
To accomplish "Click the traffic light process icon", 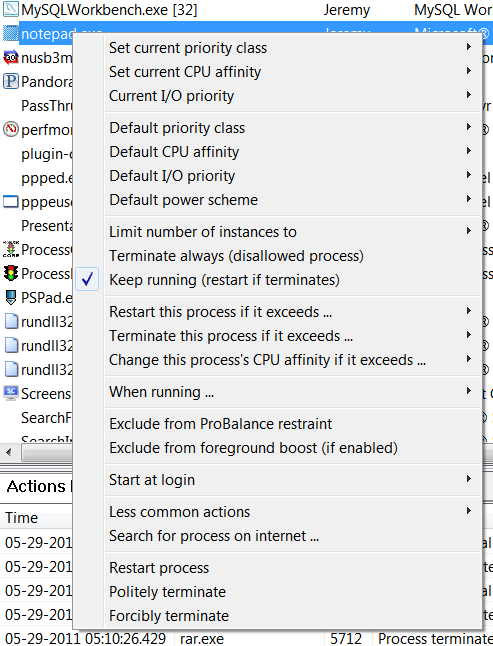I will (11, 273).
